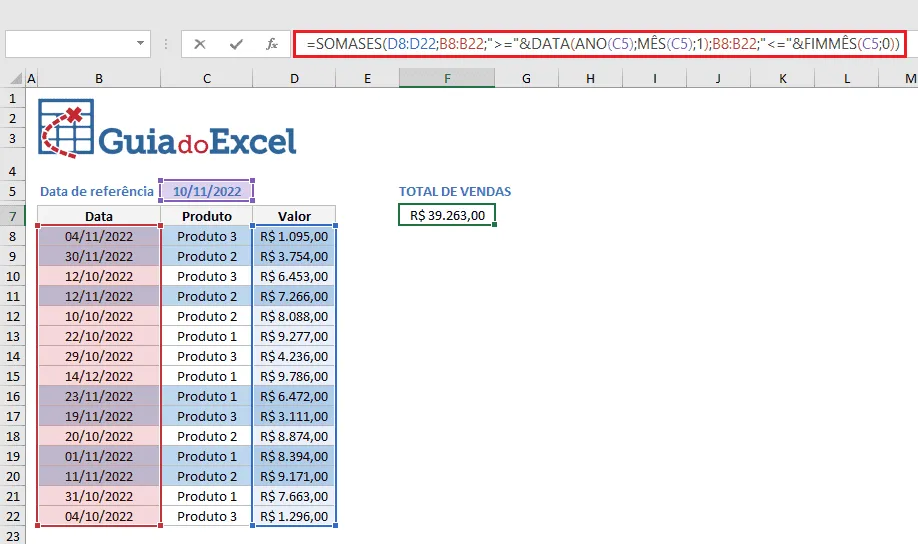Screen dimensions: 918x544
Task: Select date cell 19/11/2022
Action: coord(99,416)
